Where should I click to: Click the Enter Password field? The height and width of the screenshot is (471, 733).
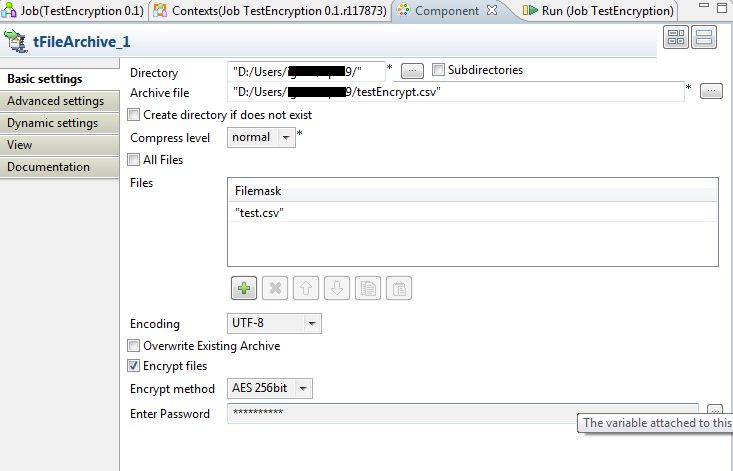(x=462, y=414)
